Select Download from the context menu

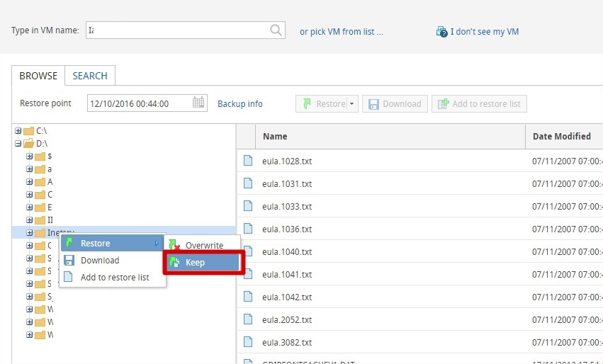100,260
